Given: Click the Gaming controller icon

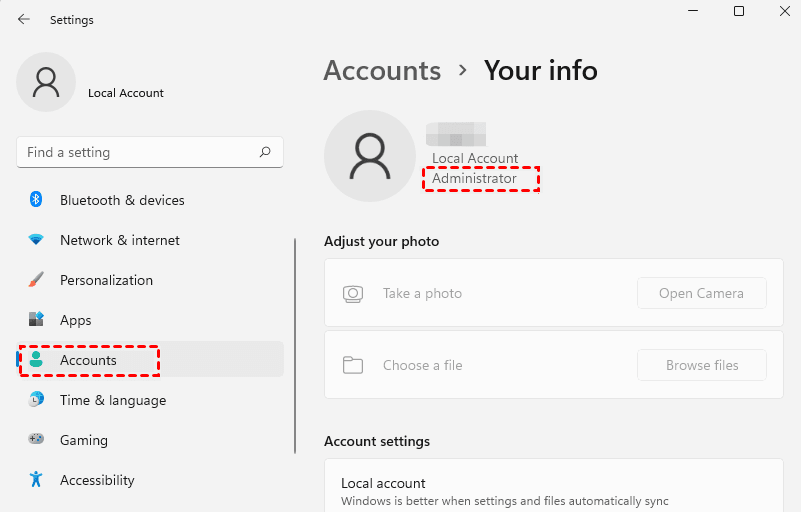Looking at the screenshot, I should point(36,440).
